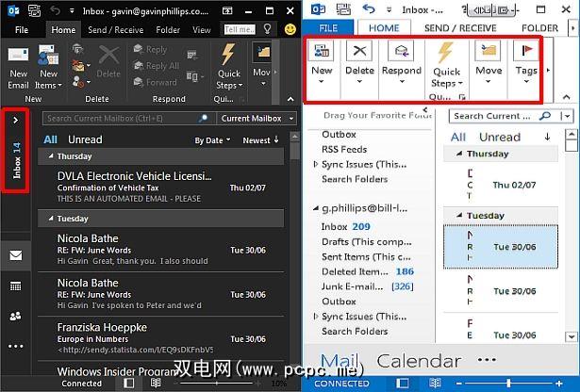Viewport: 580px width, 392px height.
Task: Open File tab in the dark window
Action: 22,29
